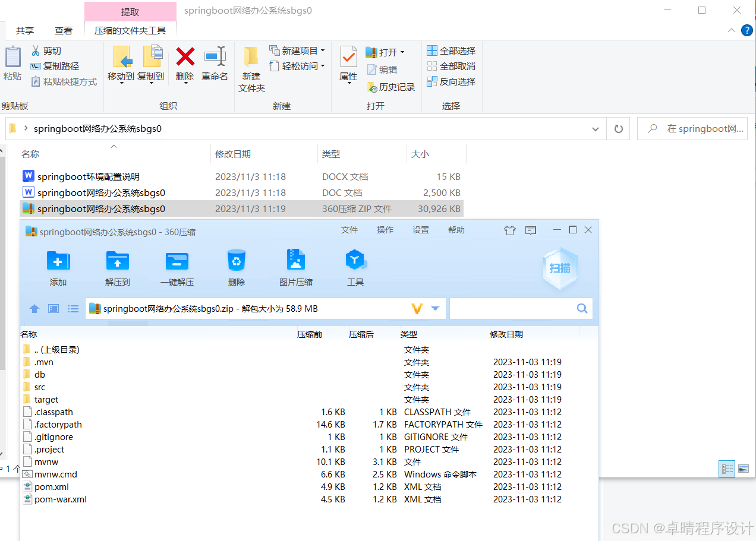Select the springboot网络办公系统sbgs0 DOC file
This screenshot has height=541, width=756.
(x=241, y=193)
